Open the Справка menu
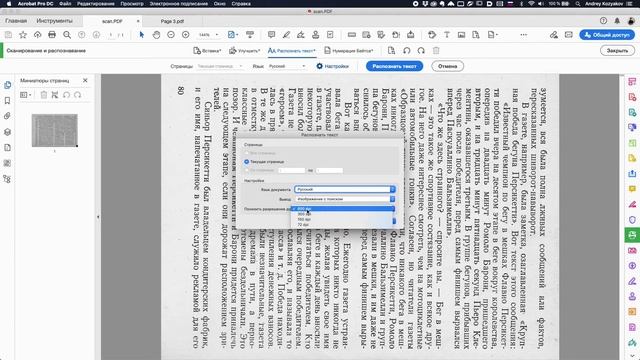This screenshot has width=640, height=360. tap(241, 4)
